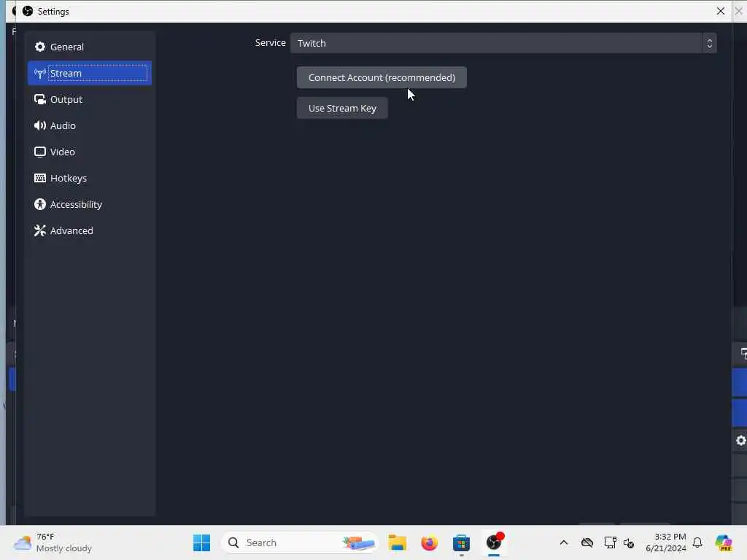Click the cloud sync tray icon
Viewport: 747px width, 560px height.
pyautogui.click(x=587, y=542)
